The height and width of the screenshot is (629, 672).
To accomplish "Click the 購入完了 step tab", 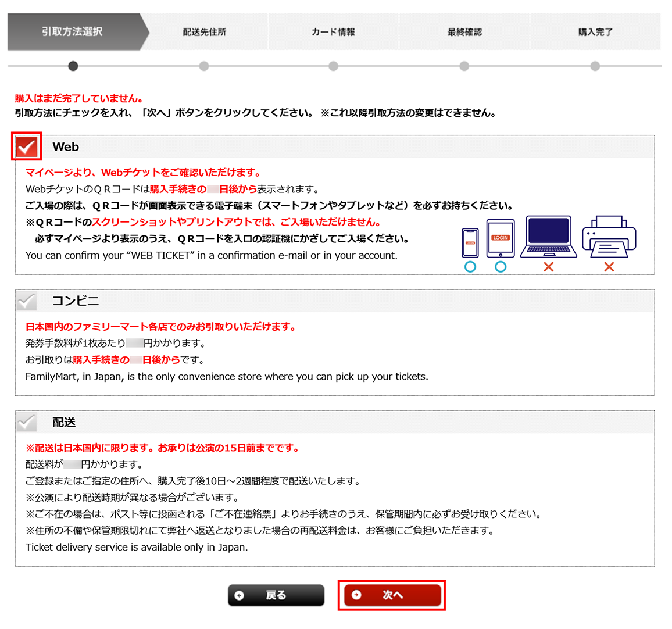I will [x=595, y=32].
